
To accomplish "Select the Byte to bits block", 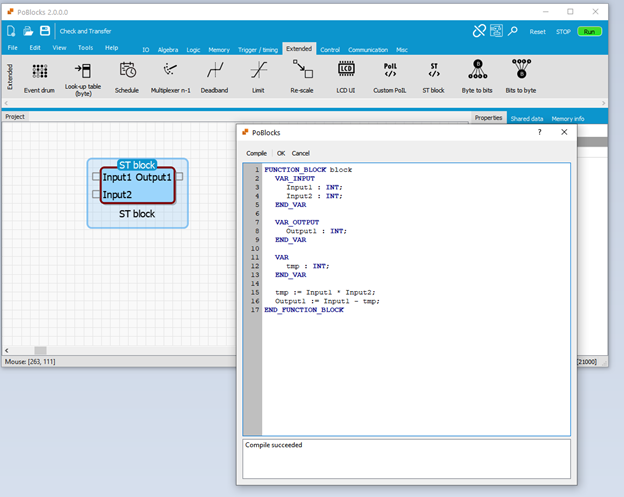I will [x=477, y=78].
